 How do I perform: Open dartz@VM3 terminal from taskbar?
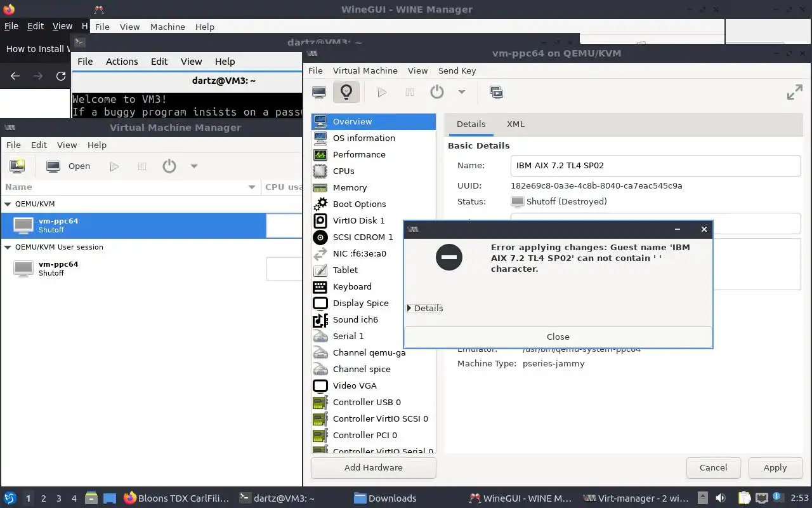click(277, 498)
